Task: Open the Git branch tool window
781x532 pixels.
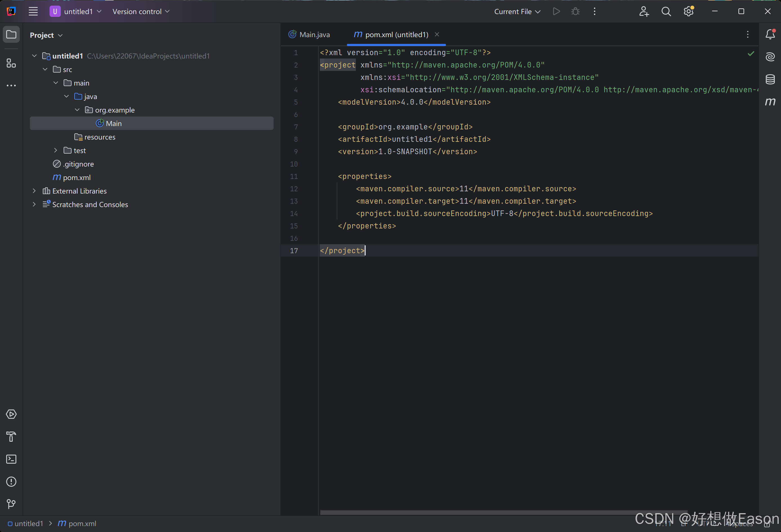Action: [x=11, y=504]
